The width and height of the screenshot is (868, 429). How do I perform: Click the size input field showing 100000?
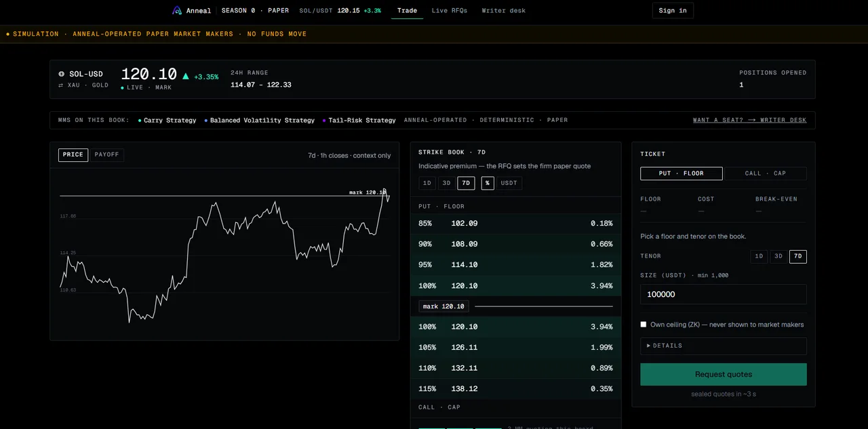coord(724,294)
